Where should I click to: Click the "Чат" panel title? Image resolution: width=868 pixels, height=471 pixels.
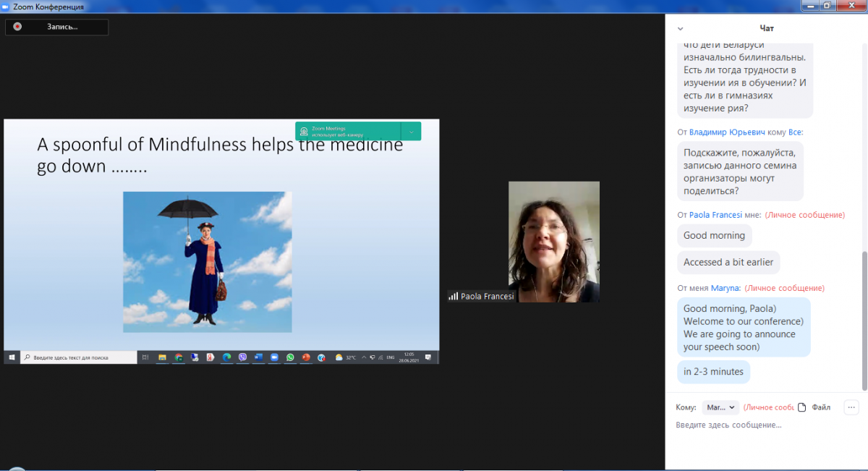tap(767, 28)
